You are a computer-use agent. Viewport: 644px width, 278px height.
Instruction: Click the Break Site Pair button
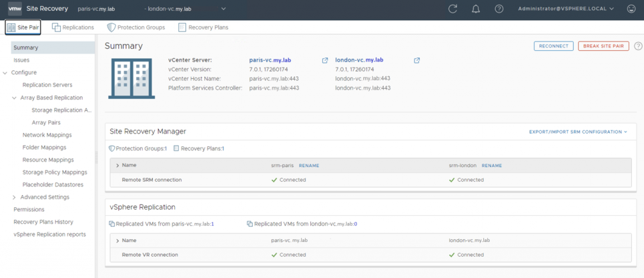603,46
